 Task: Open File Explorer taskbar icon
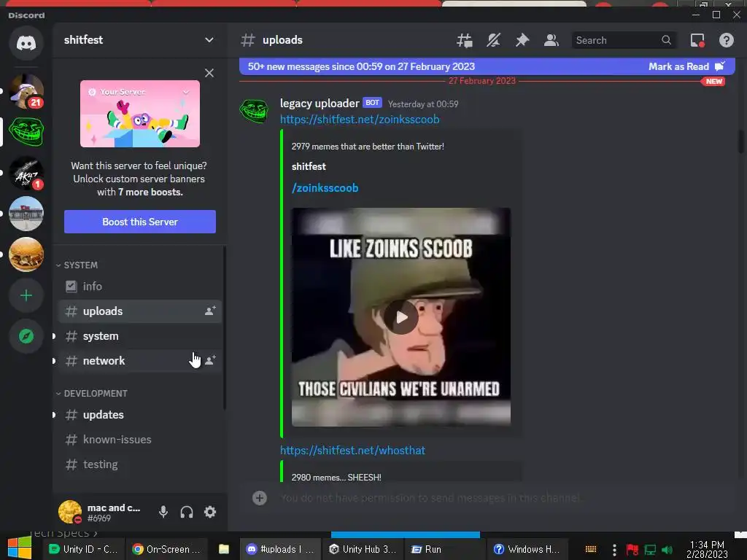coord(224,549)
